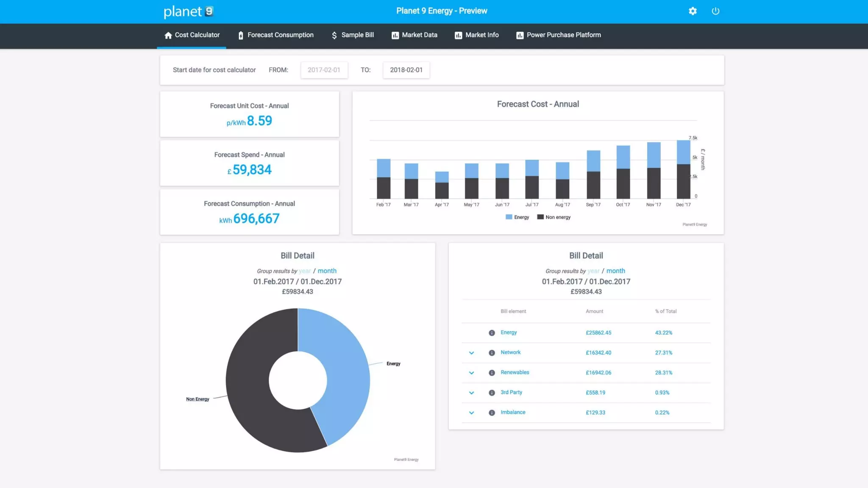Group bill table results by month
The height and width of the screenshot is (488, 868).
tap(615, 271)
